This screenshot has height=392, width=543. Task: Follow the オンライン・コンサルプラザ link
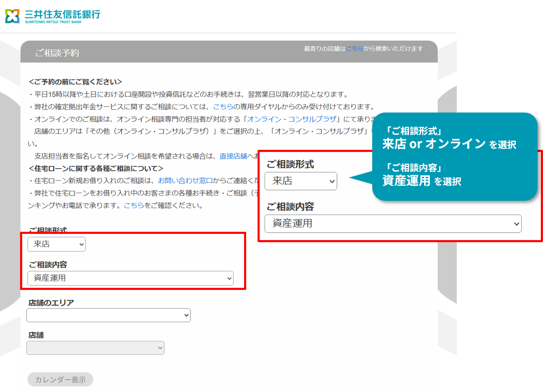[x=291, y=119]
